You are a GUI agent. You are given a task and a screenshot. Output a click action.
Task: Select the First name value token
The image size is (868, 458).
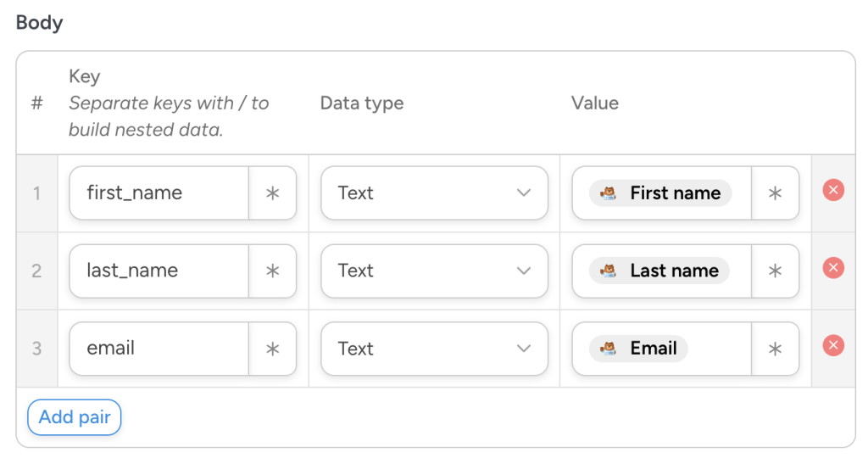660,193
